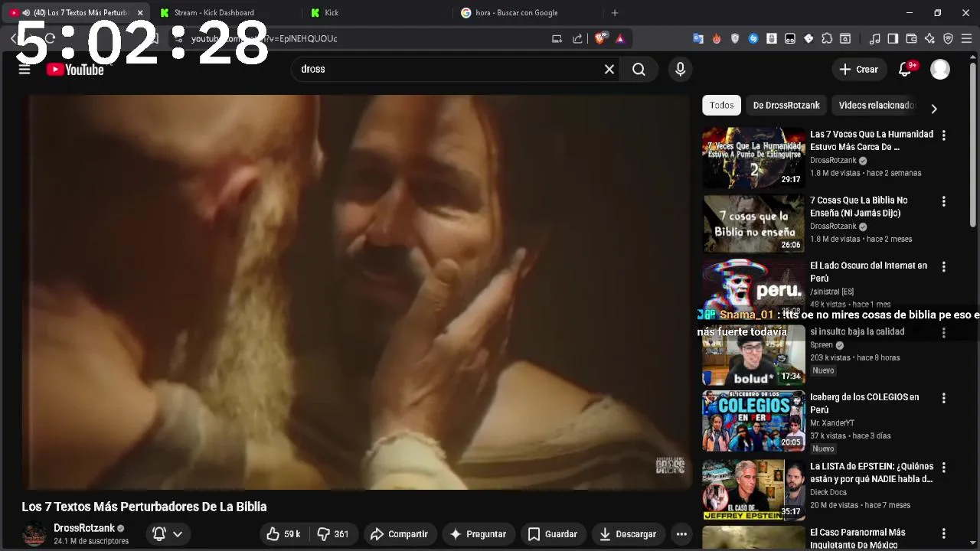The image size is (980, 551).
Task: Open the title La LISTA de EPSTEIN
Action: click(x=871, y=473)
